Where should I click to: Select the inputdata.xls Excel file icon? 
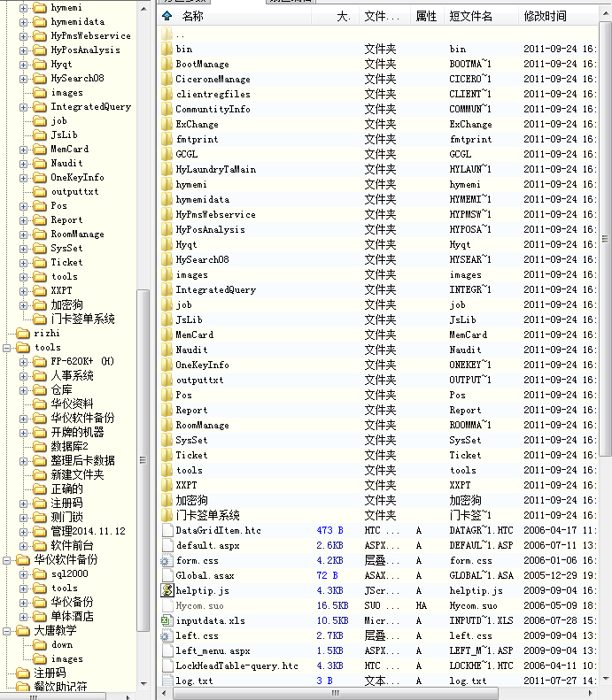pyautogui.click(x=167, y=620)
